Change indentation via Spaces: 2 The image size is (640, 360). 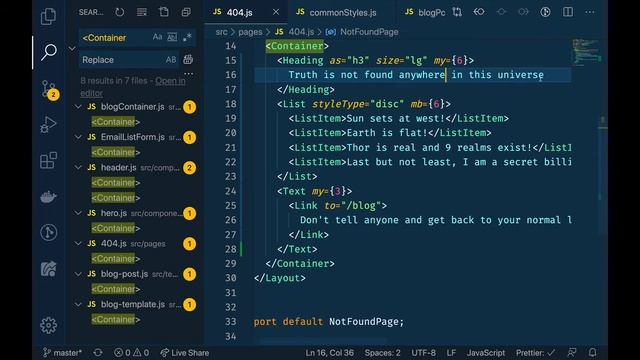coord(382,353)
